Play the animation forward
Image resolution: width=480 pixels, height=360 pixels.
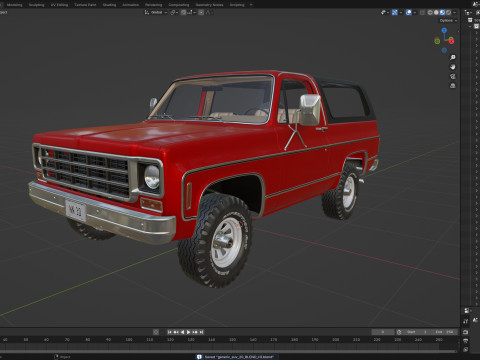point(189,332)
